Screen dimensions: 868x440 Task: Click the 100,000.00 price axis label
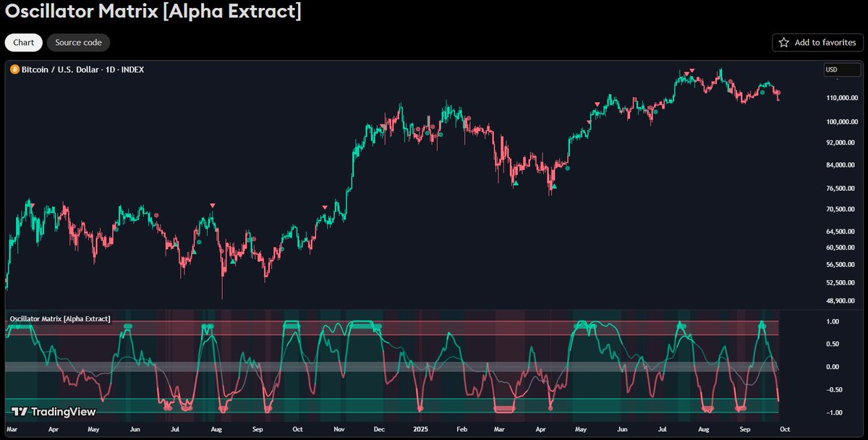tap(841, 122)
